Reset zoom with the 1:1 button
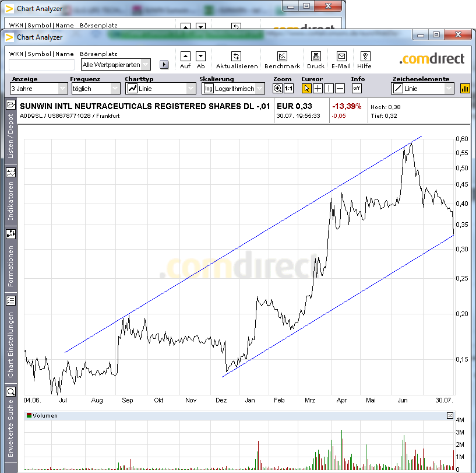This screenshot has width=476, height=473. pos(288,89)
